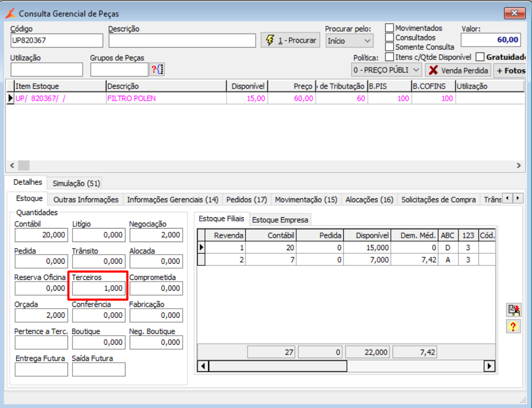Screen dimensions: 532x408
Task: Select the Estoque Filiais tab
Action: 221,219
